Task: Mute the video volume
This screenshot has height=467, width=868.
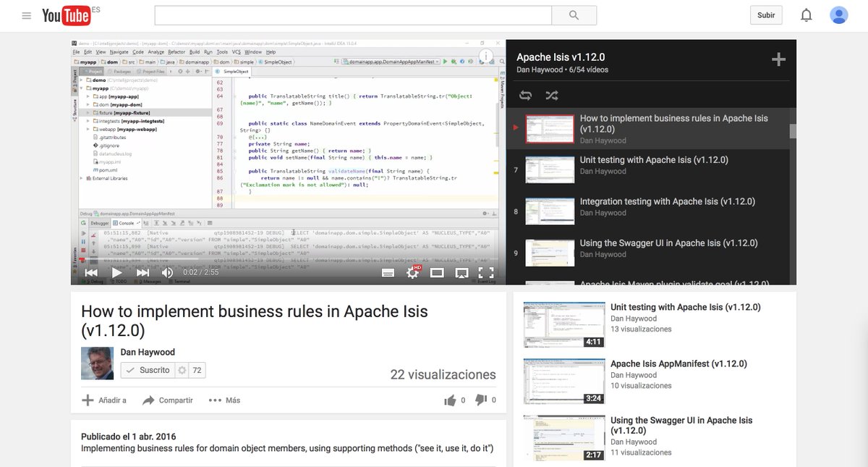Action: coord(167,272)
